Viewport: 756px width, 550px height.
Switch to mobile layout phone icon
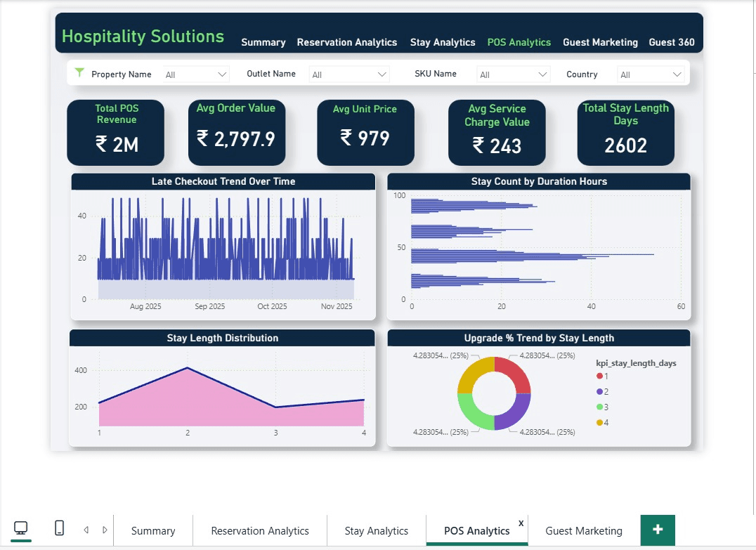point(59,528)
